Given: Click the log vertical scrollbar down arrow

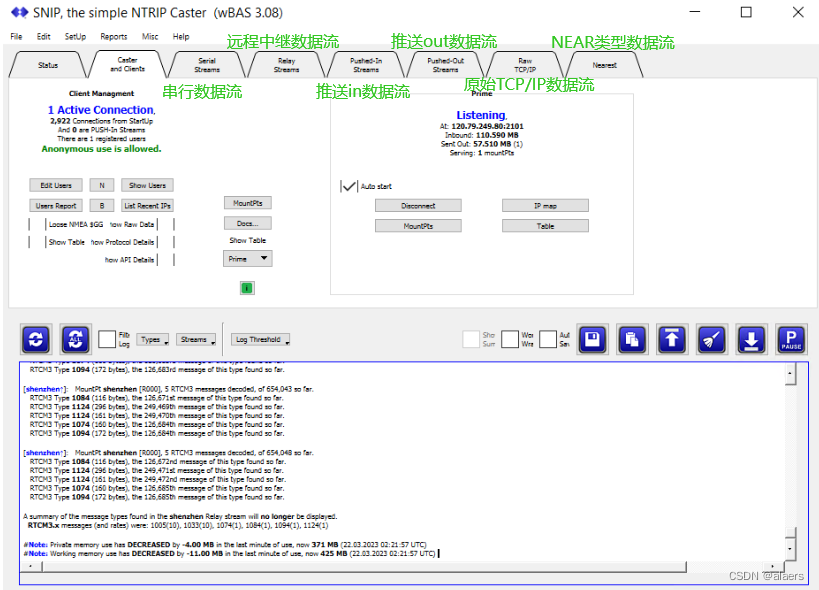Looking at the screenshot, I should point(790,549).
